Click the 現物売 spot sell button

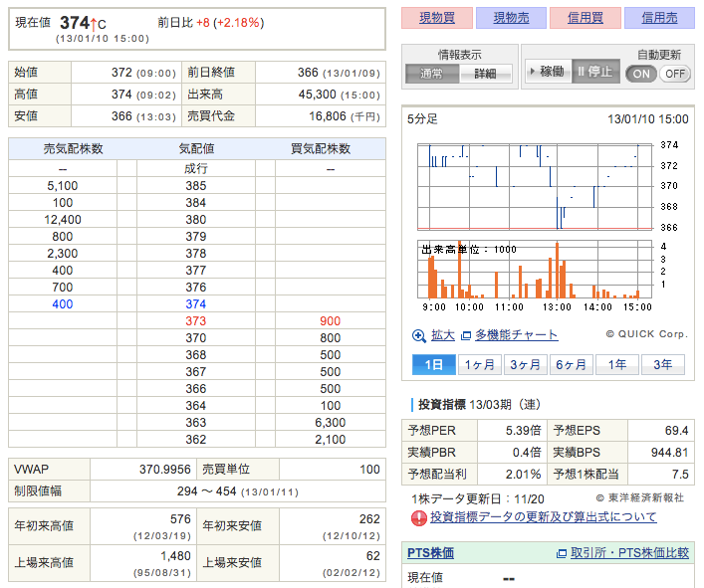[511, 18]
